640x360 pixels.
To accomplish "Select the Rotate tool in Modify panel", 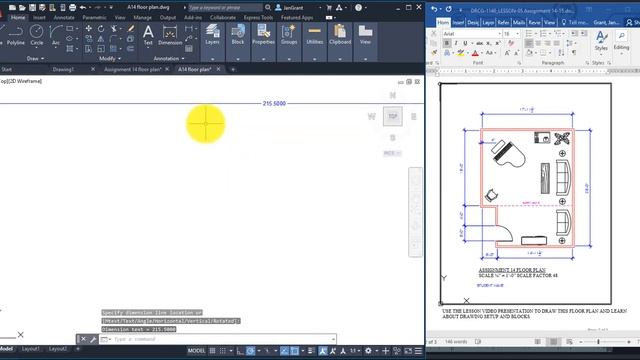I will 101,29.
